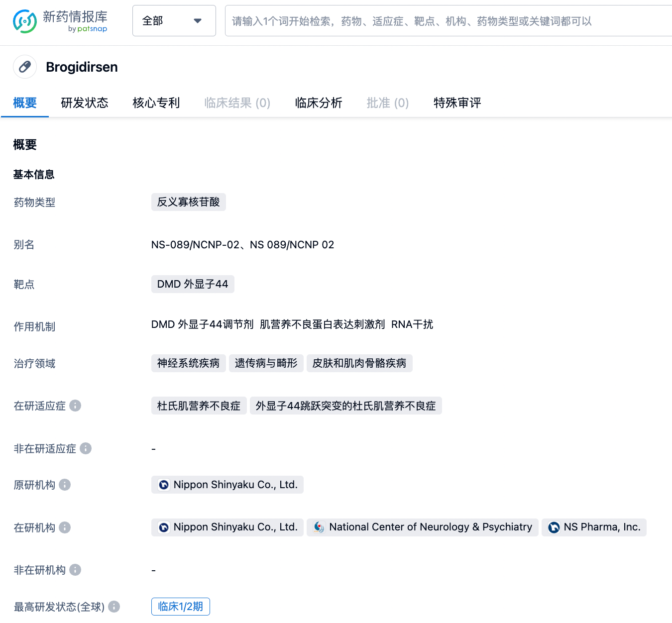
Task: Click the 临床1/2期 status badge
Action: pos(181,607)
